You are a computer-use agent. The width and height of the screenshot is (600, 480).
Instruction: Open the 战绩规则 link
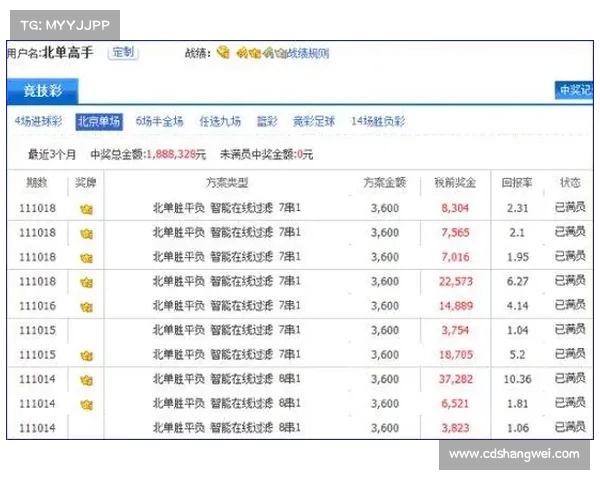point(308,53)
